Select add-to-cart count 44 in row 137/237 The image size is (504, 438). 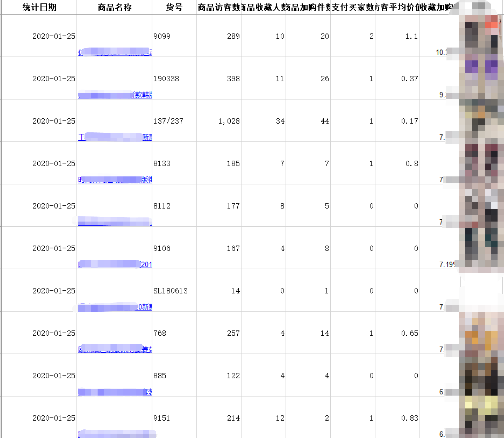point(308,121)
